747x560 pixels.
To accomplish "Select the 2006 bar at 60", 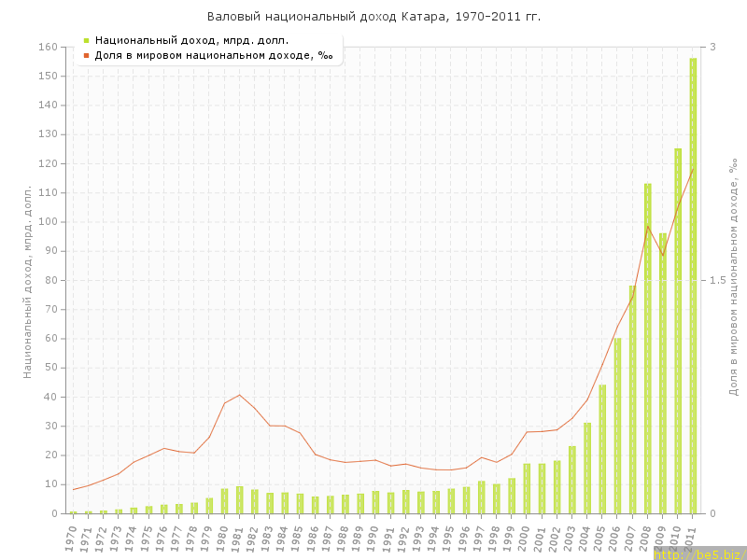I will click(617, 426).
